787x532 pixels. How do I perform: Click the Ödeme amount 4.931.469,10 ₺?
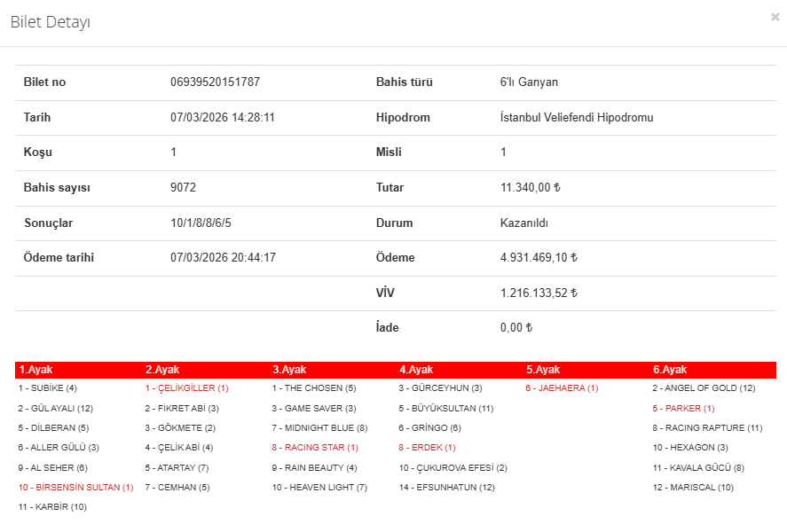tap(539, 258)
